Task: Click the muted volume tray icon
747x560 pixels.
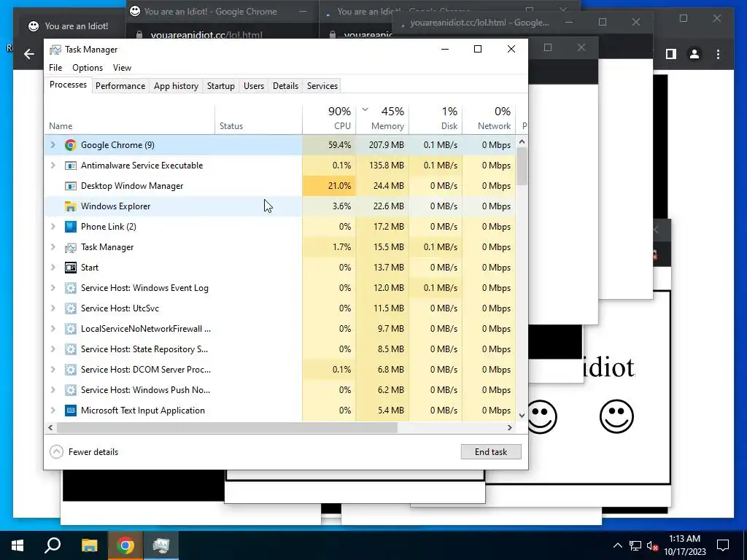Action: pyautogui.click(x=652, y=545)
